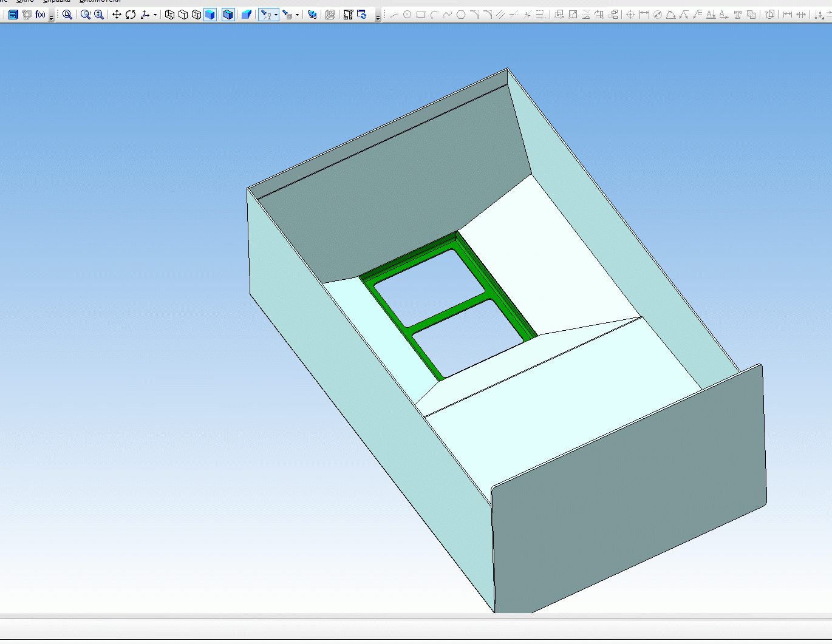Select the Text T tool
The width and height of the screenshot is (832, 644).
[738, 15]
